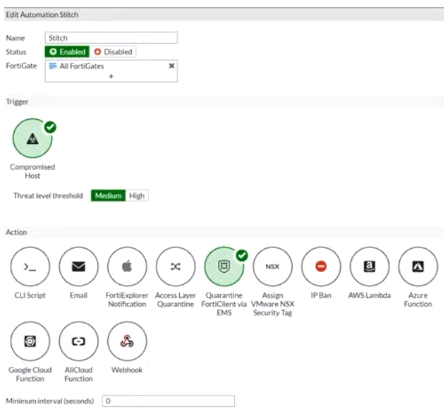Click the Compromised Host trigger

pyautogui.click(x=33, y=138)
